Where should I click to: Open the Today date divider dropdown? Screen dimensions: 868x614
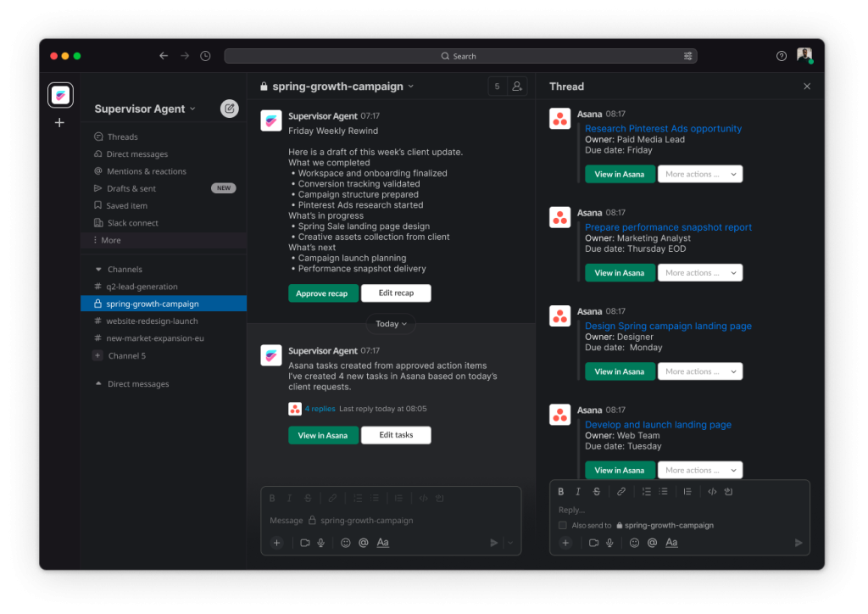(391, 323)
